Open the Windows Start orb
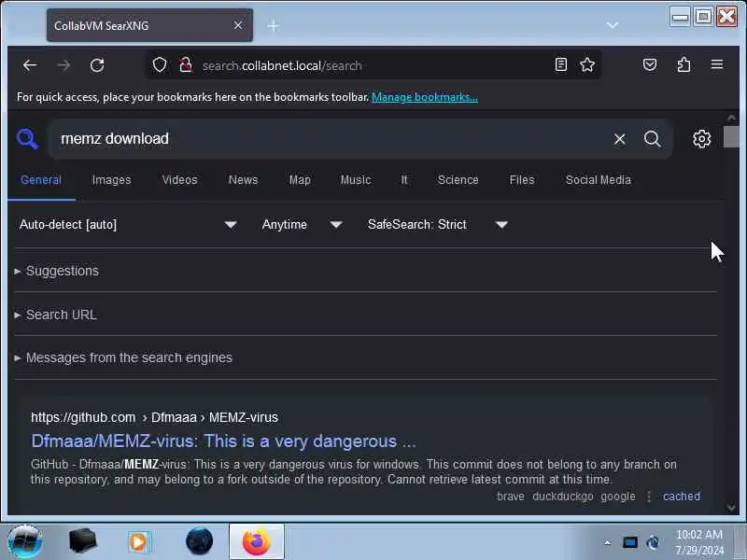 click(x=25, y=541)
